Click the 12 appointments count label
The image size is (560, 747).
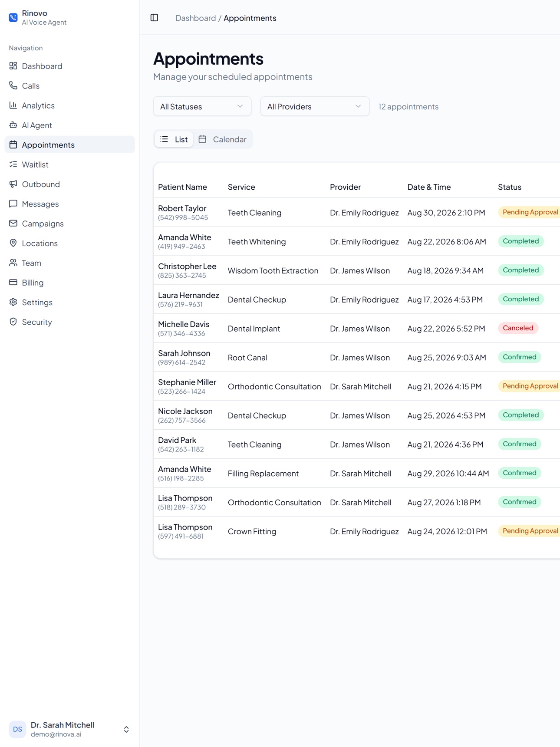pyautogui.click(x=408, y=106)
